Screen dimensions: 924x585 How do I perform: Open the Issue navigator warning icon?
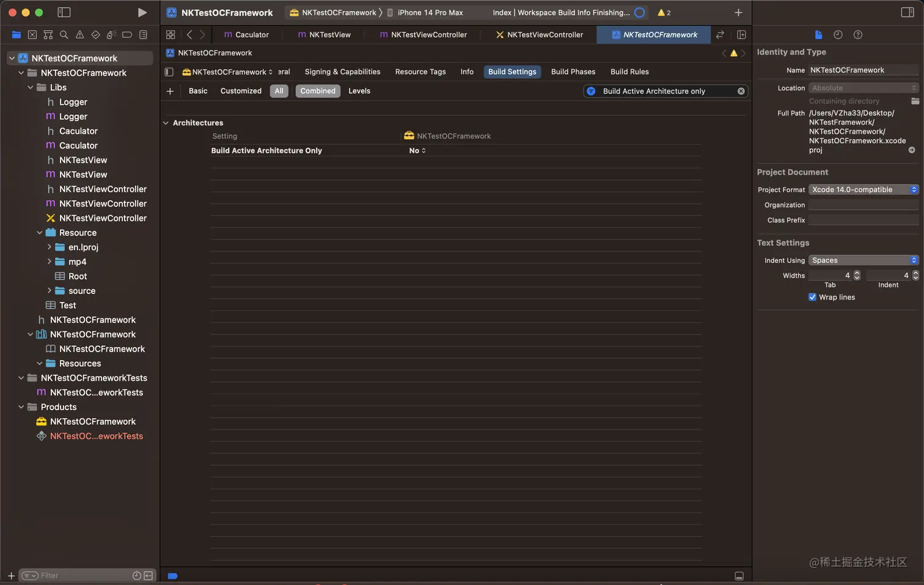[79, 35]
